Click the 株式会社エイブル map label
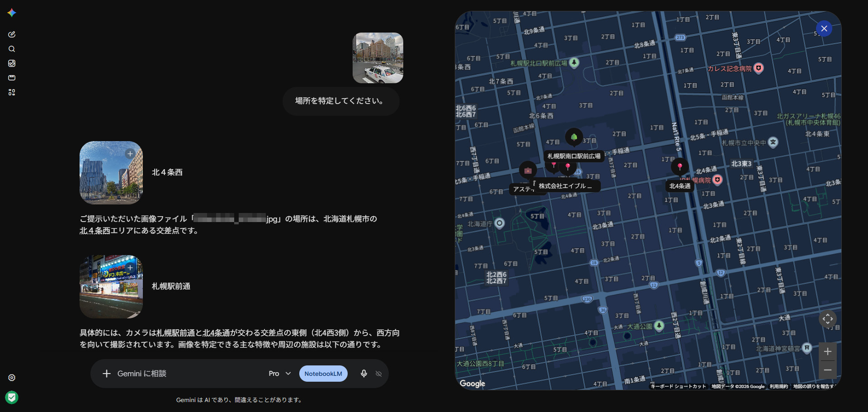Viewport: 868px width, 412px height. [567, 186]
